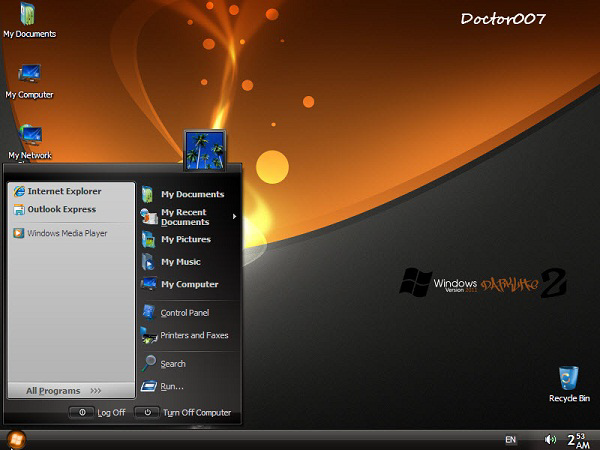Open My Music from Start menu
Viewport: 600px width, 450px height.
pos(189,262)
